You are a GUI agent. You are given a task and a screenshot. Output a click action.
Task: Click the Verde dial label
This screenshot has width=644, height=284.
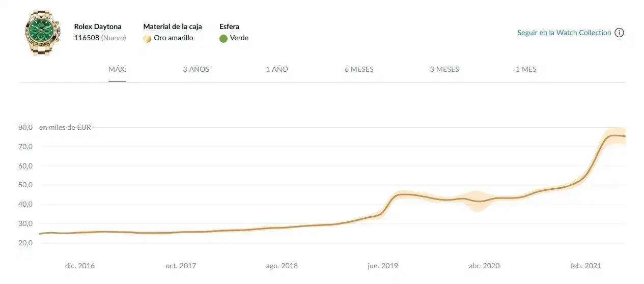[x=239, y=38]
